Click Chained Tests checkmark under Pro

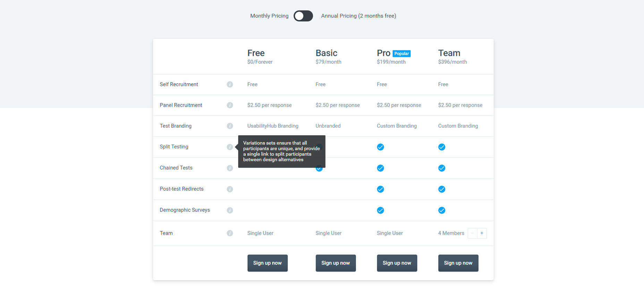coord(380,168)
